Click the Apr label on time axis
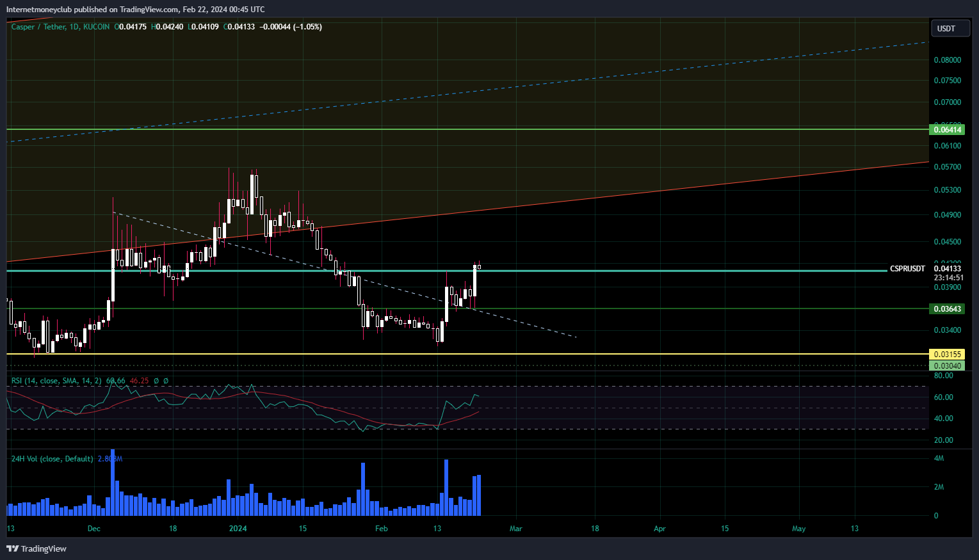Screen dimensions: 979x560 click(x=659, y=529)
